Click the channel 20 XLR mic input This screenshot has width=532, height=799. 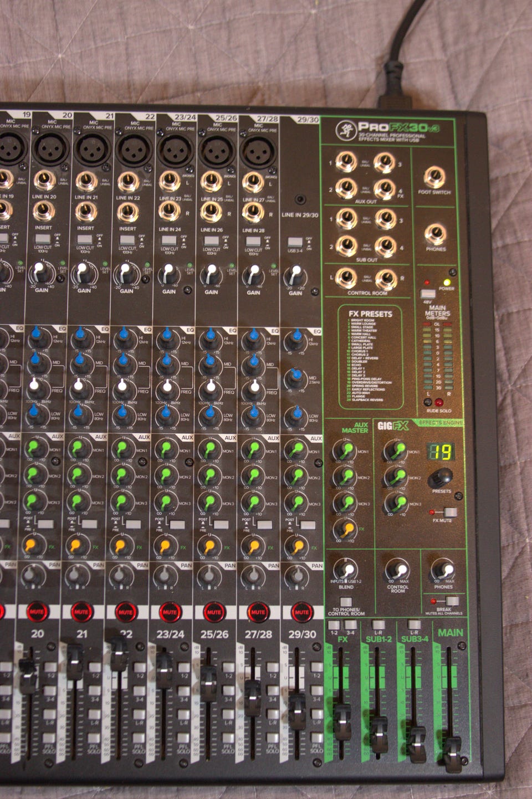50,148
